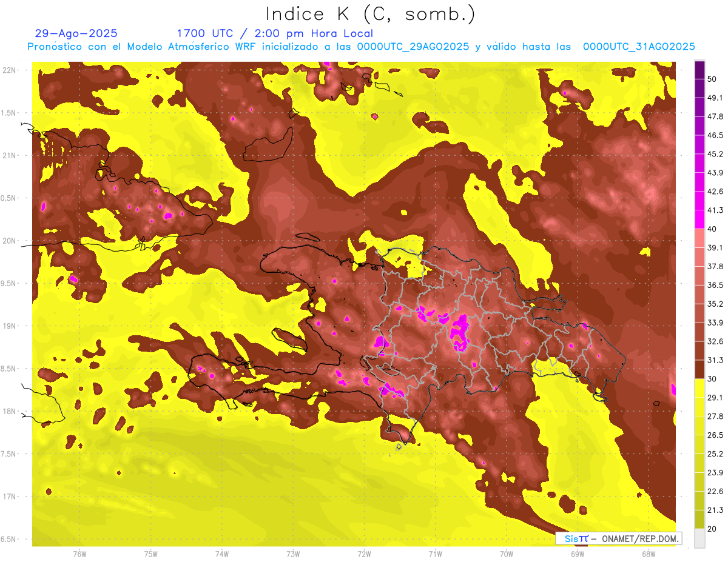Click the map title "Indice K (C, somb.)"
Screen dimensions: 728x562
371,15
